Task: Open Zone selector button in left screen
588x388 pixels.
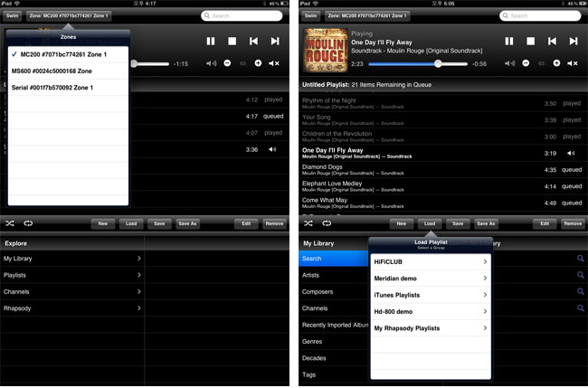Action: coord(69,15)
